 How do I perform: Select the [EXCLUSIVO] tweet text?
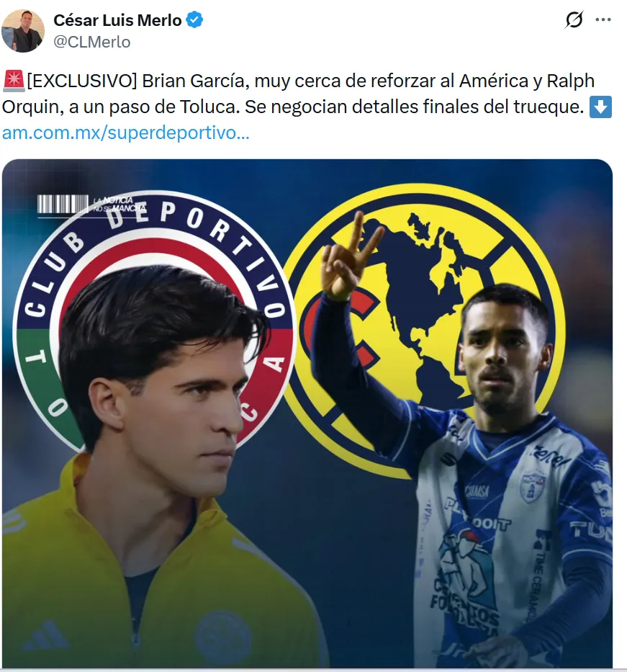coord(307,94)
